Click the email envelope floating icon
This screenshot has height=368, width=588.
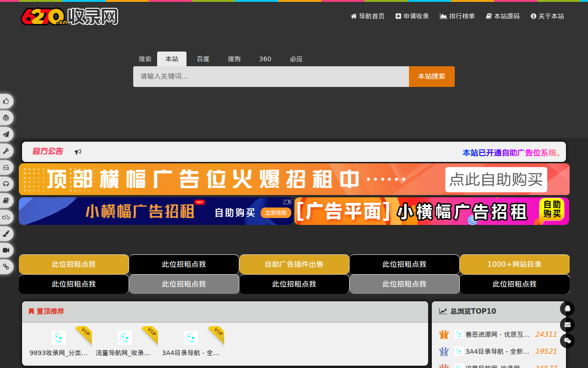click(x=567, y=325)
